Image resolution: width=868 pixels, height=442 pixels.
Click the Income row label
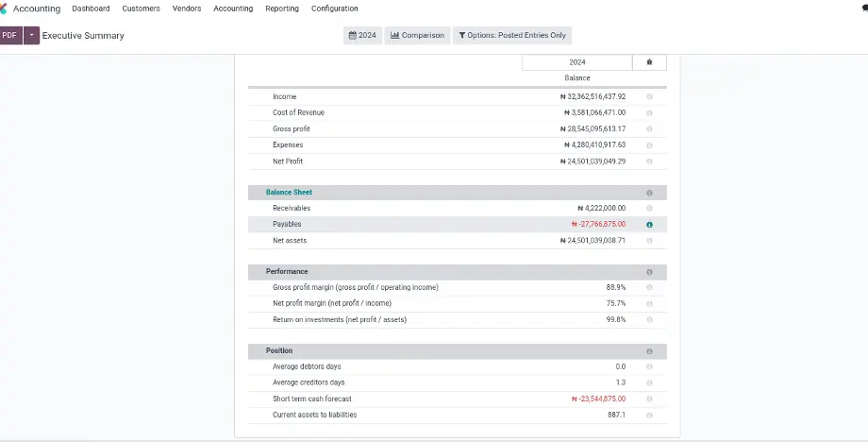[x=285, y=97]
